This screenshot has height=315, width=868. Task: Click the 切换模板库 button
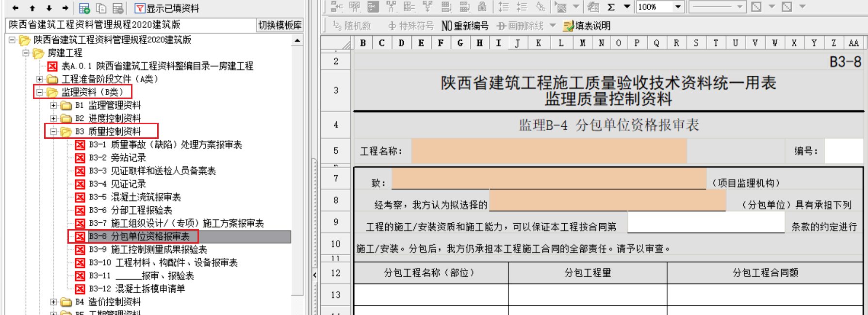point(279,25)
